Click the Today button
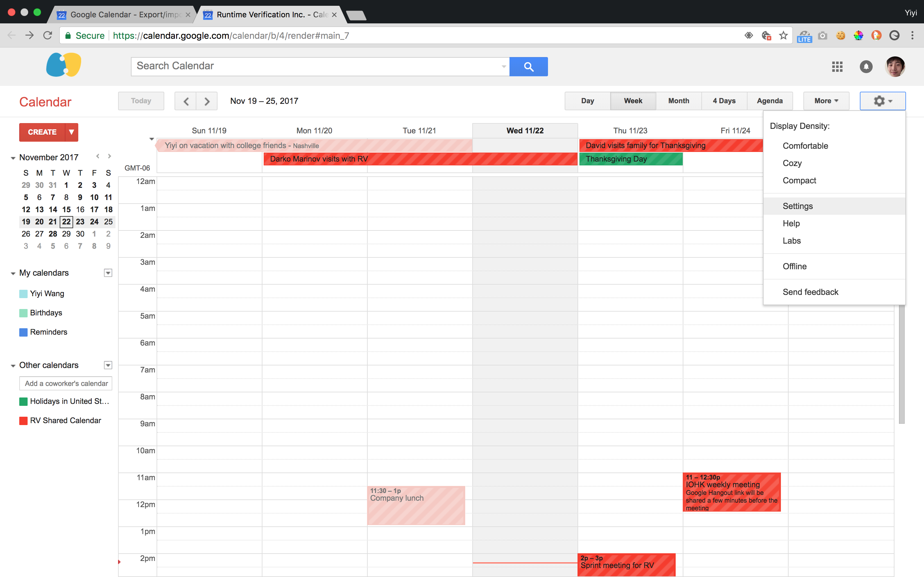Viewport: 924px width, 577px height. tap(141, 101)
